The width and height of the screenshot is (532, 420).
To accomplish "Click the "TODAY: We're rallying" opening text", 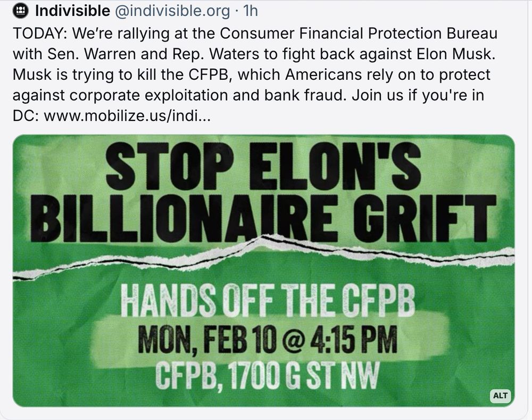I will tap(91, 34).
